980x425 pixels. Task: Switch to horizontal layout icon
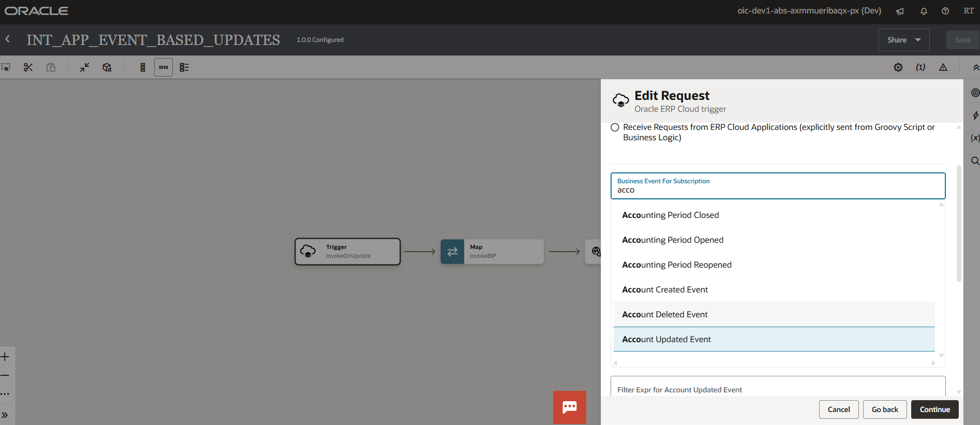click(164, 67)
